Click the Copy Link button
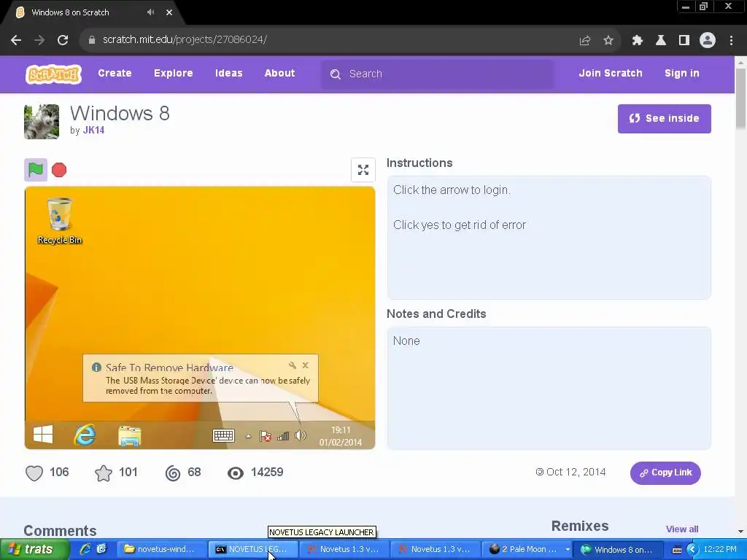 pos(665,472)
